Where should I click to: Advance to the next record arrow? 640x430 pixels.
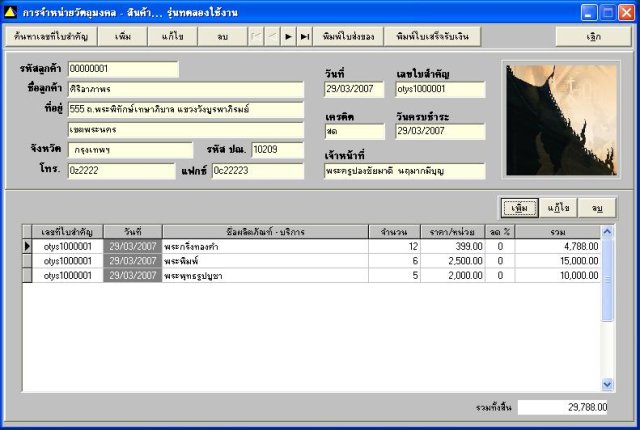pyautogui.click(x=288, y=35)
